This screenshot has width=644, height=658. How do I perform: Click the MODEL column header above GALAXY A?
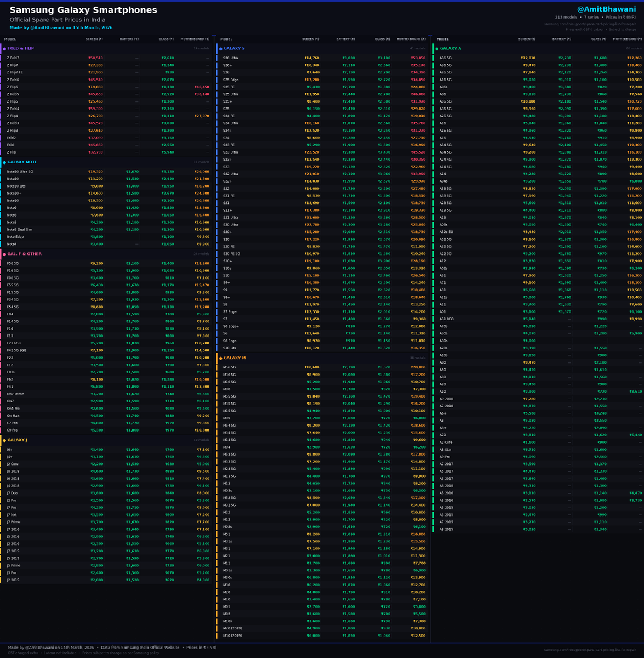442,39
